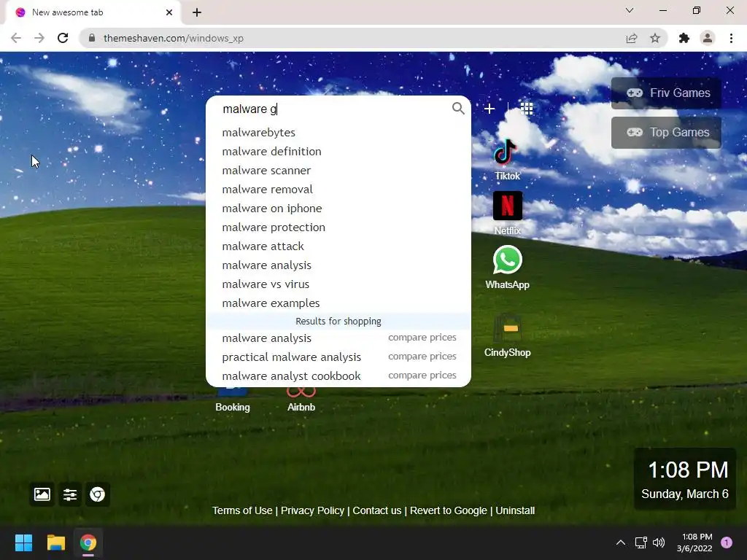Reload the page
Screen dimensions: 747x560
[63, 38]
